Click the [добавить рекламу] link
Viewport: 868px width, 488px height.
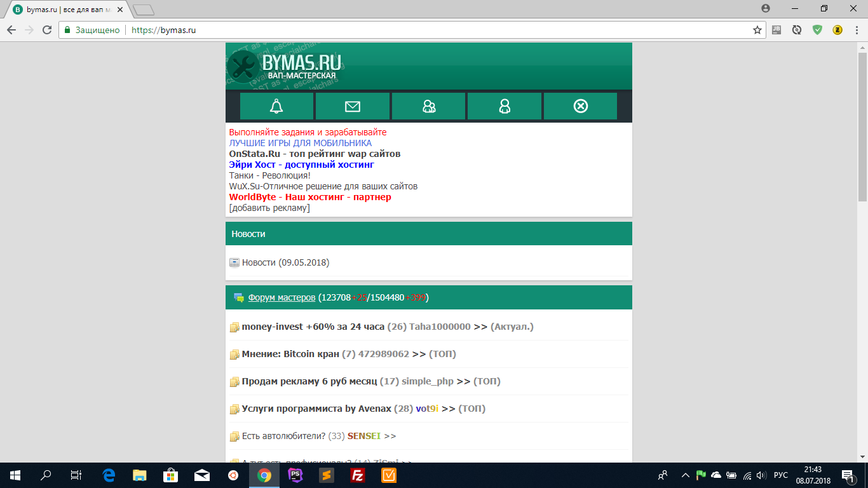(269, 208)
